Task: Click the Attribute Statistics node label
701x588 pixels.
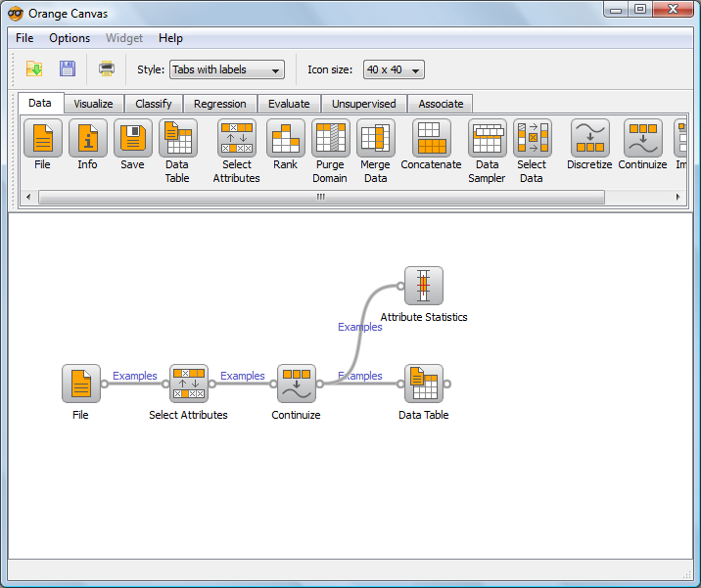Action: (x=424, y=317)
